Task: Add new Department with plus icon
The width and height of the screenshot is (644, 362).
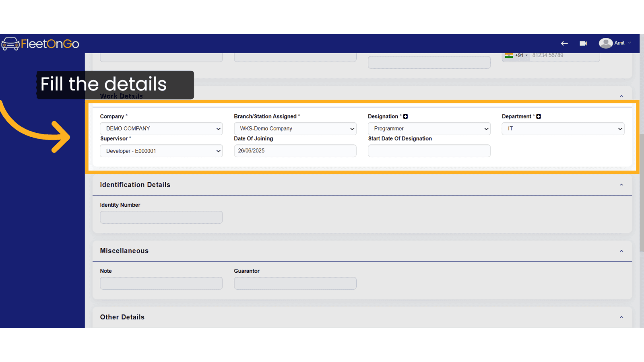Action: tap(539, 116)
